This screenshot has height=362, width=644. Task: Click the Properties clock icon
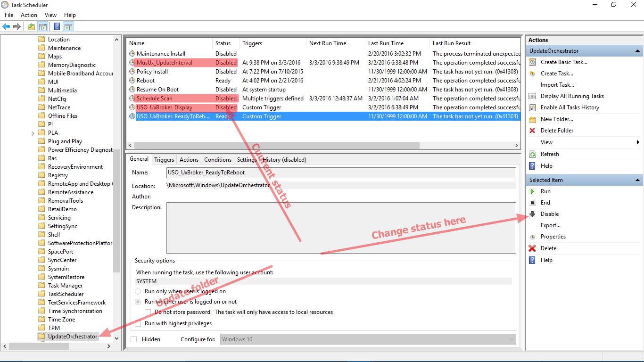532,237
